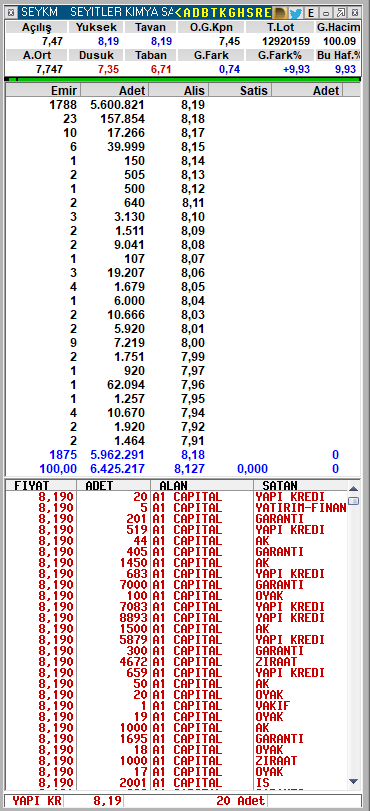Open the Twitter bird icon

click(x=295, y=13)
